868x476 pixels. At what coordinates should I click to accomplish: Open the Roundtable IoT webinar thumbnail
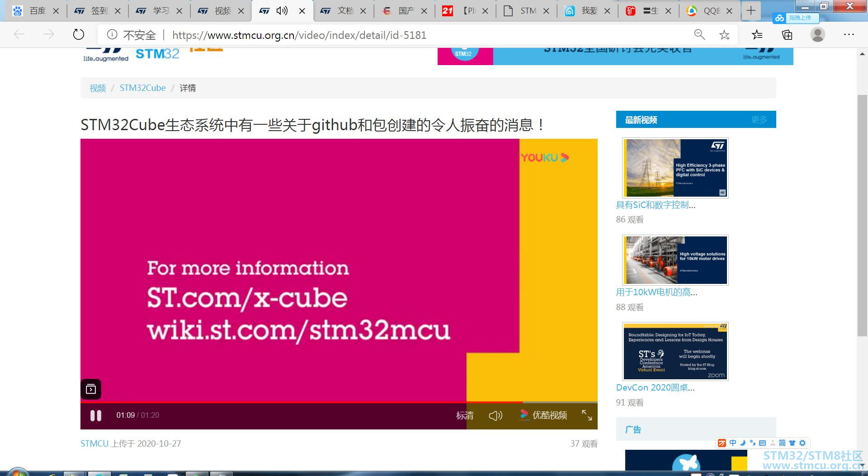click(675, 351)
